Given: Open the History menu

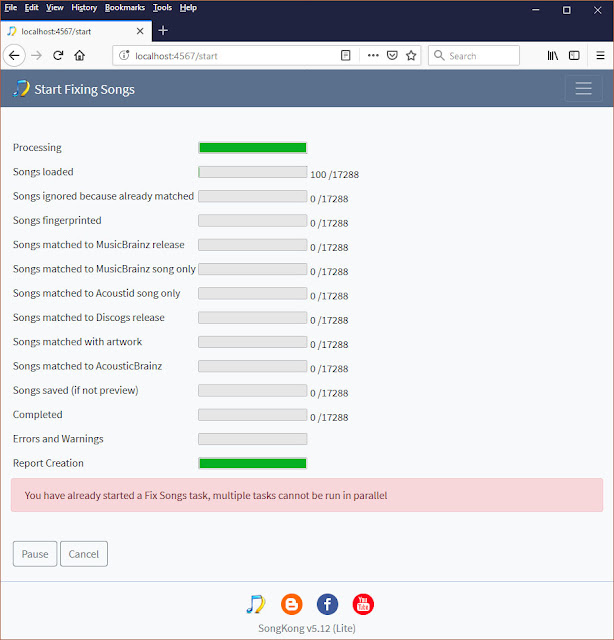Looking at the screenshot, I should 84,8.
